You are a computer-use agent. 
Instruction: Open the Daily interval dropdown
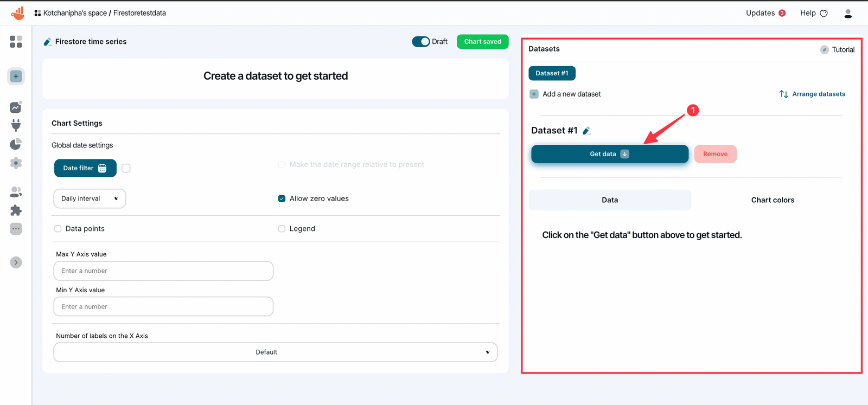tap(90, 198)
